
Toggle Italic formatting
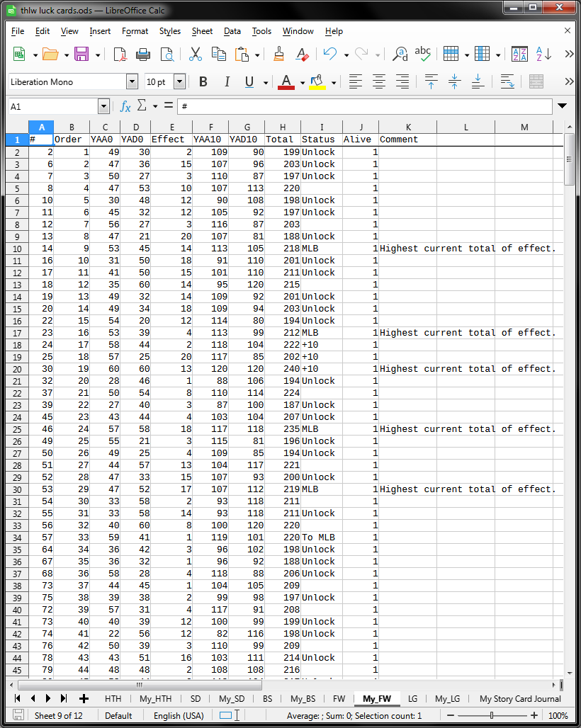227,81
